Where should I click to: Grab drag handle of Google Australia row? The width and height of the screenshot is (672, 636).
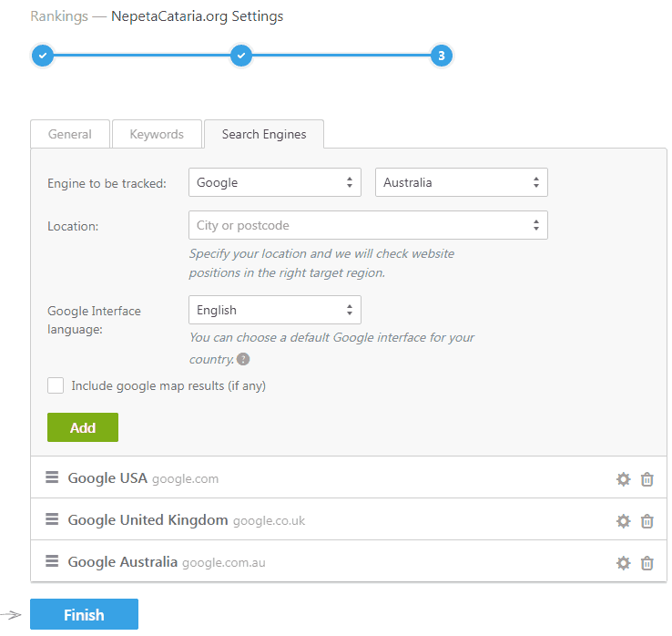click(52, 561)
